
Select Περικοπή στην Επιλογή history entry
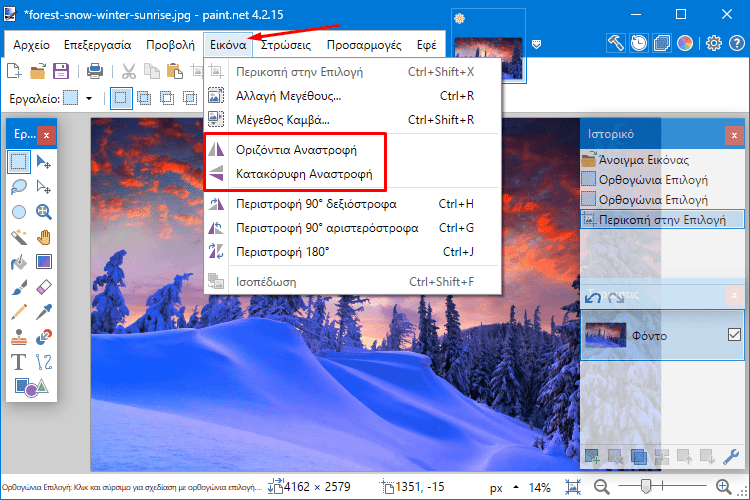[x=662, y=220]
